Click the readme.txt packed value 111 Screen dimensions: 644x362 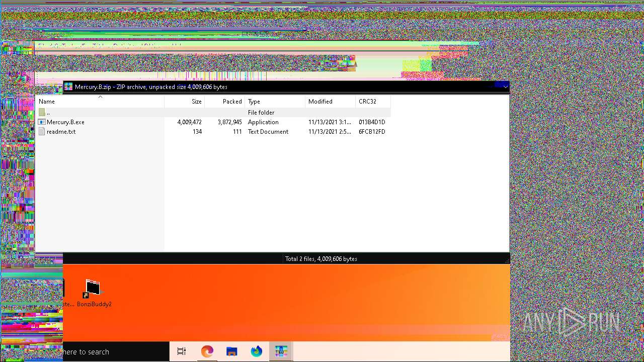click(x=237, y=132)
